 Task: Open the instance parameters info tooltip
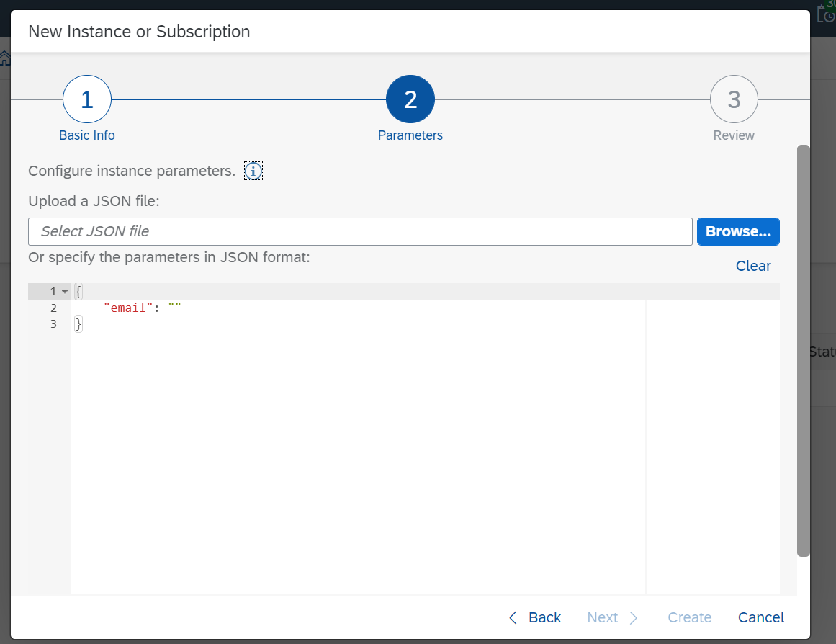253,171
